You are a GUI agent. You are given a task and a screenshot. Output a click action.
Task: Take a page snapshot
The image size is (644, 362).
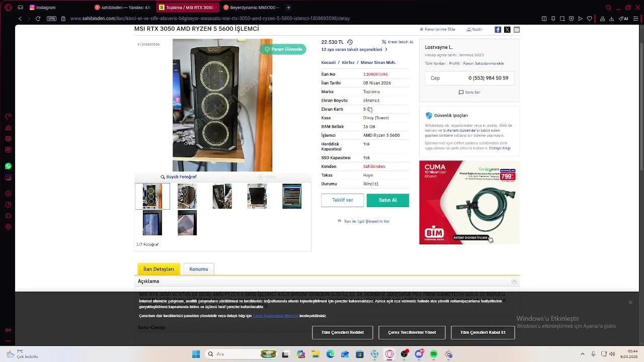point(562,19)
